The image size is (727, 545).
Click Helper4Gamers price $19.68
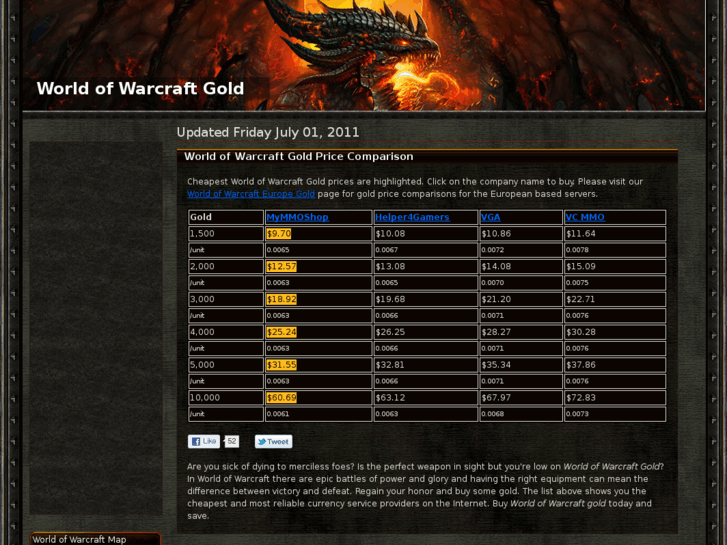coord(390,299)
